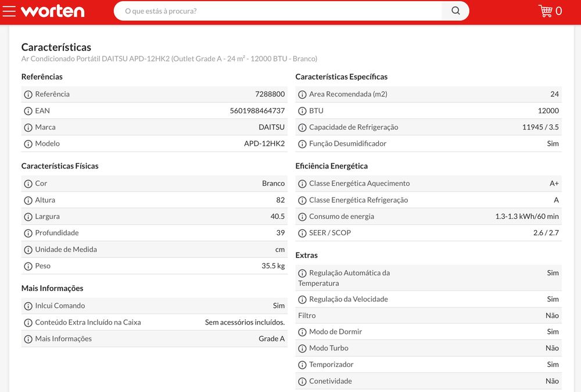This screenshot has width=581, height=392.
Task: Click the 'Eficiência Energética' section heading
Action: (331, 166)
